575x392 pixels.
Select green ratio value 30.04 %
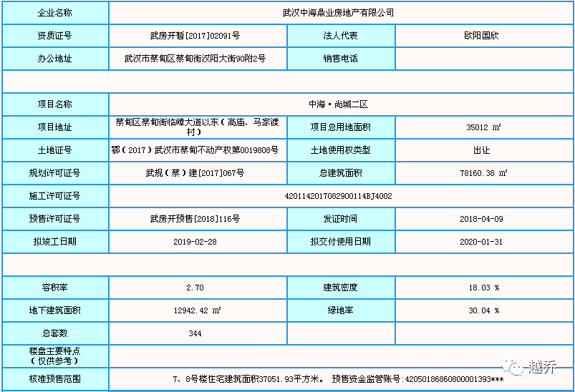click(x=483, y=310)
